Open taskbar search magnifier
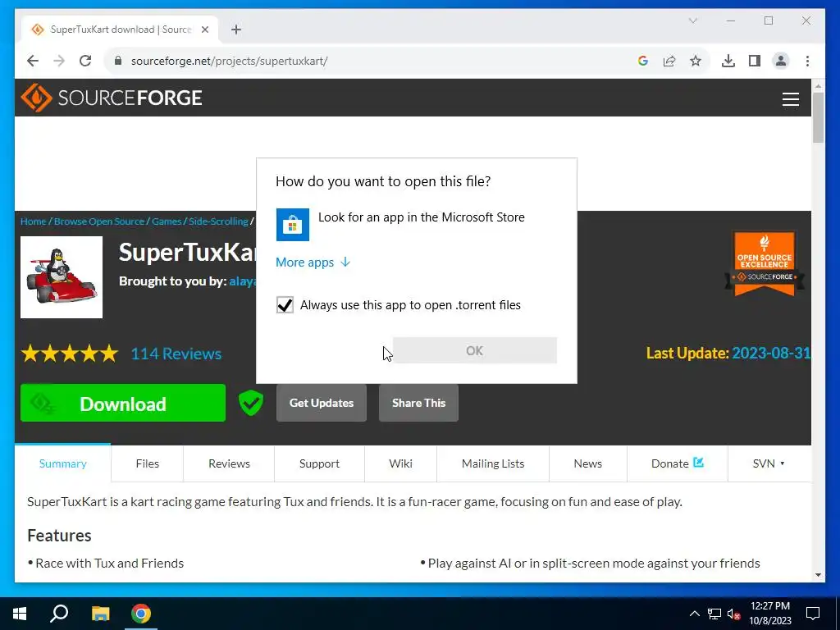Viewport: 840px width, 630px height. pyautogui.click(x=59, y=614)
